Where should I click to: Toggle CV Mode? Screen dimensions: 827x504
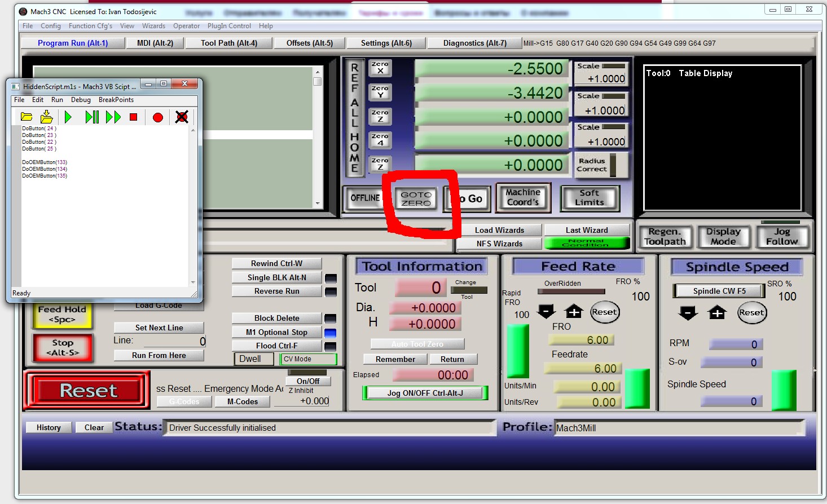coord(308,359)
